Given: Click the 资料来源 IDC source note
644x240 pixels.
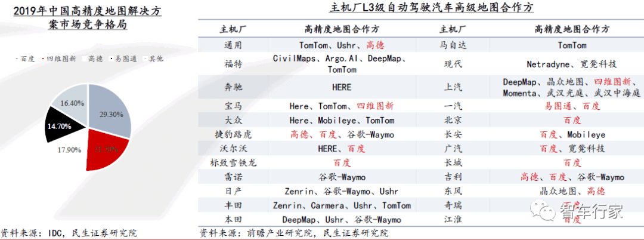Looking at the screenshot, I should coord(68,233).
